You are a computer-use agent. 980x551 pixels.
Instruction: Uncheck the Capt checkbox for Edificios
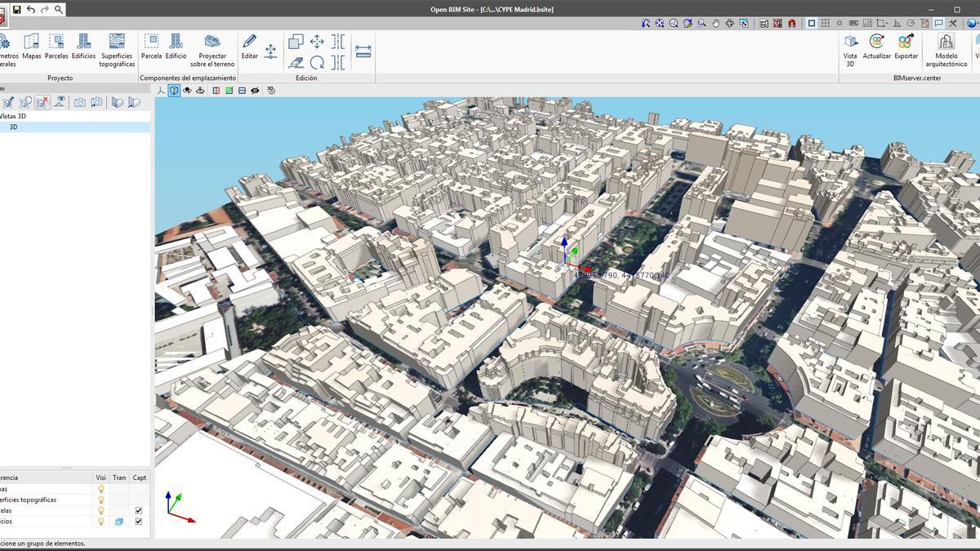[139, 522]
